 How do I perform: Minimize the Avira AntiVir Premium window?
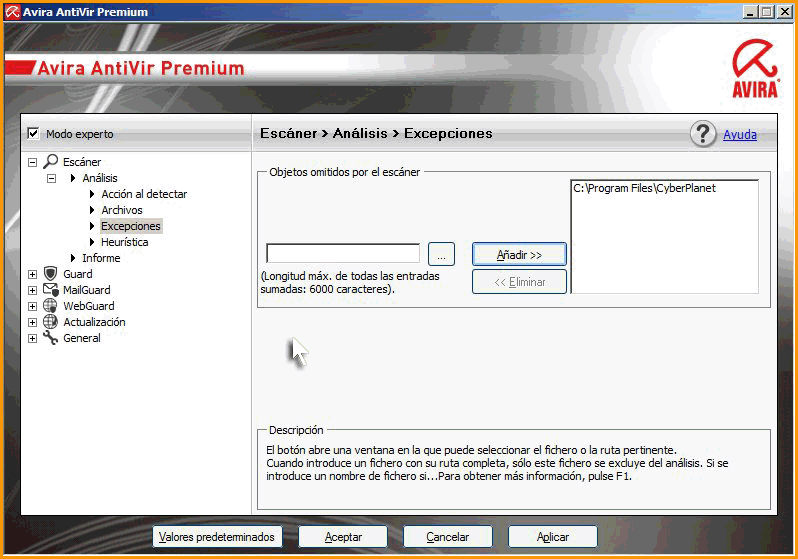click(749, 12)
